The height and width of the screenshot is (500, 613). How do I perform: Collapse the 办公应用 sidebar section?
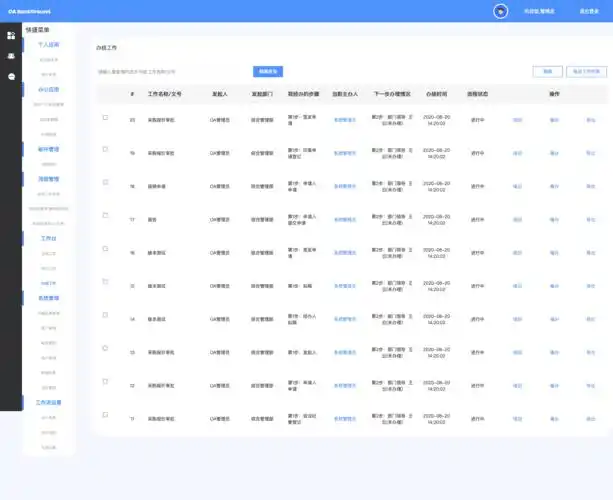pyautogui.click(x=48, y=89)
